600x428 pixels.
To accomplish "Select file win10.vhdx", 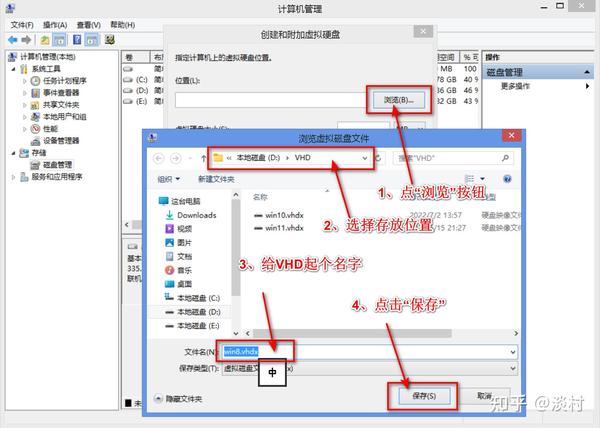I will point(284,215).
